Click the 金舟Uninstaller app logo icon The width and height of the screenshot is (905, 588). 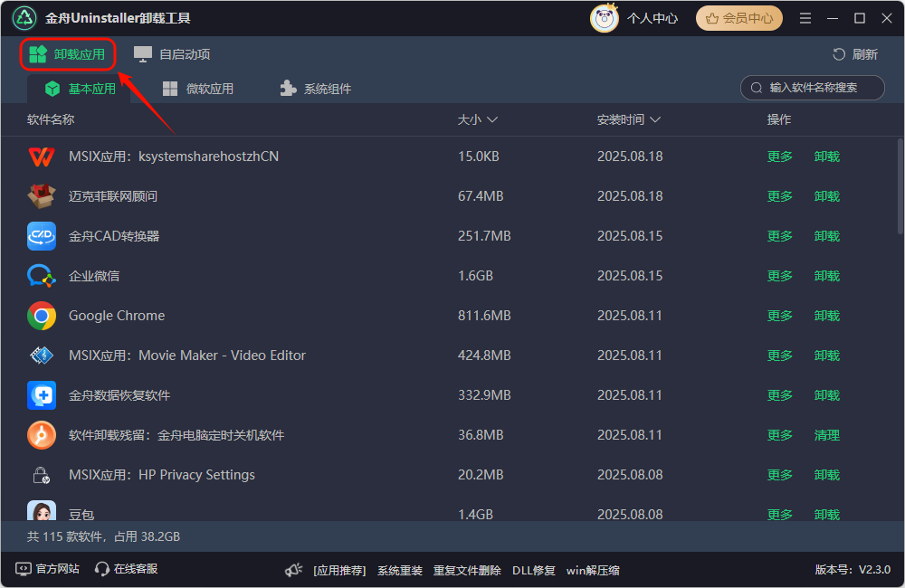[x=24, y=18]
